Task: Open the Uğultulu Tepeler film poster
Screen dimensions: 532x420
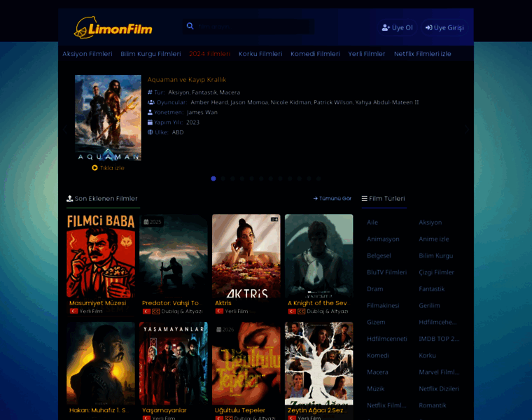Action: coord(246,363)
